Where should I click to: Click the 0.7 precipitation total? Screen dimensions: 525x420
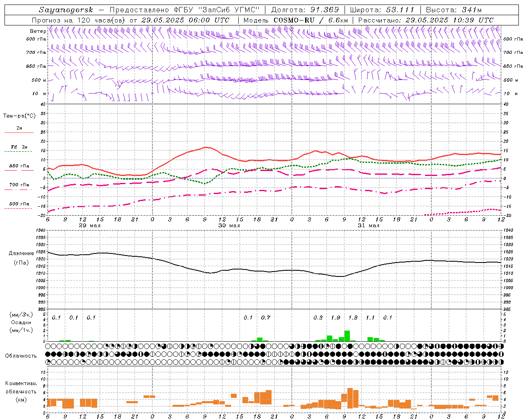click(x=266, y=317)
